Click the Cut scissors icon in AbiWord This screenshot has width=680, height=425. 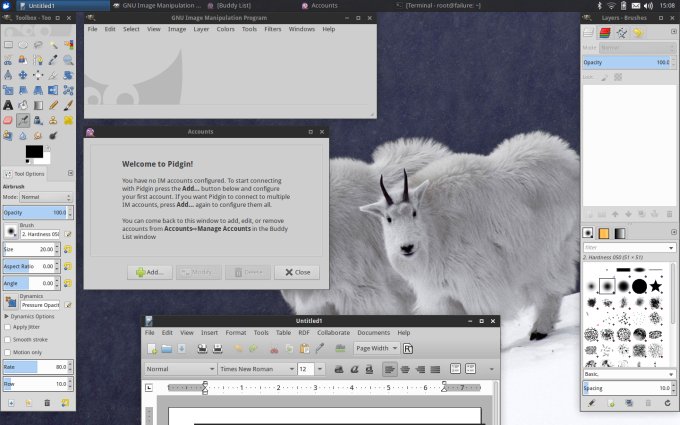(274, 349)
